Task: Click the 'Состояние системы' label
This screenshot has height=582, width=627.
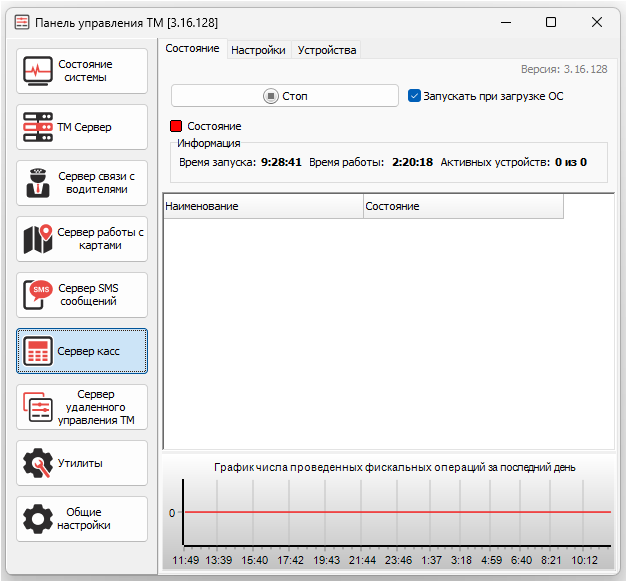Action: pyautogui.click(x=85, y=71)
